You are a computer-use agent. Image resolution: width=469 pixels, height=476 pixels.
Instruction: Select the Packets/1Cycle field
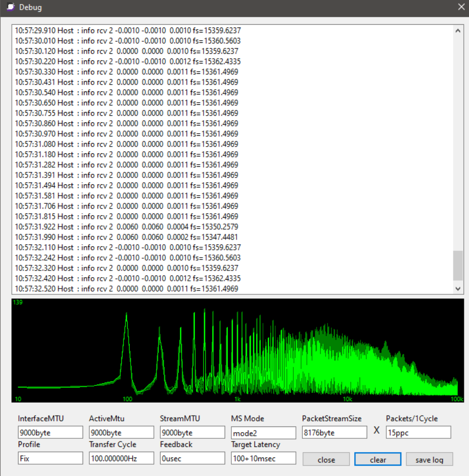coord(418,433)
